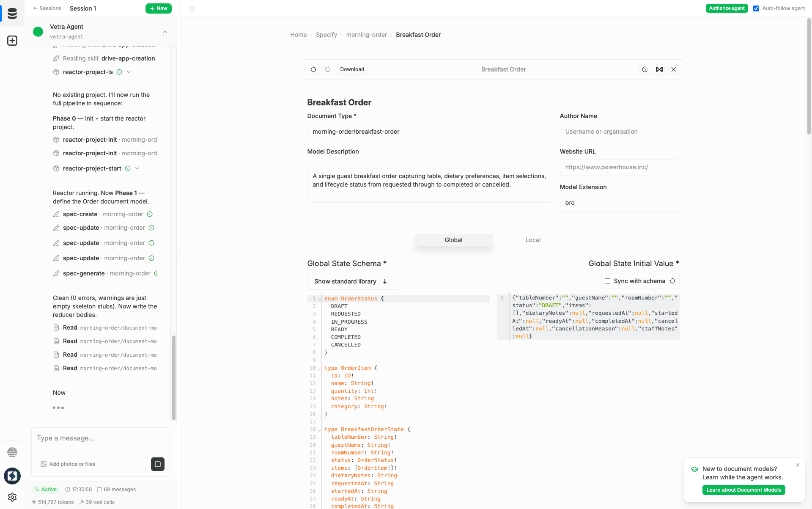Viewport: 812px width, 509px height.
Task: Create a New session
Action: [159, 8]
